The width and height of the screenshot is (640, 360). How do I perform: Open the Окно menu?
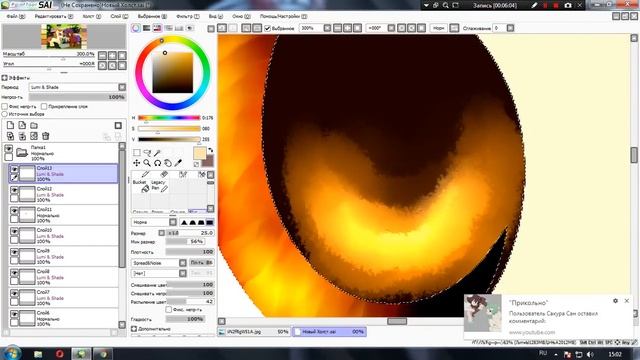pyautogui.click(x=241, y=16)
